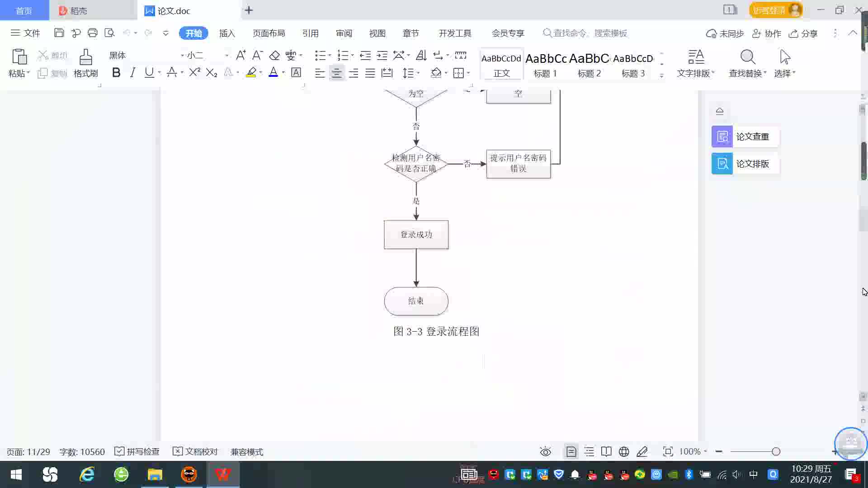The width and height of the screenshot is (868, 488).
Task: Click the 论文查重 sidebar icon
Action: click(x=722, y=136)
